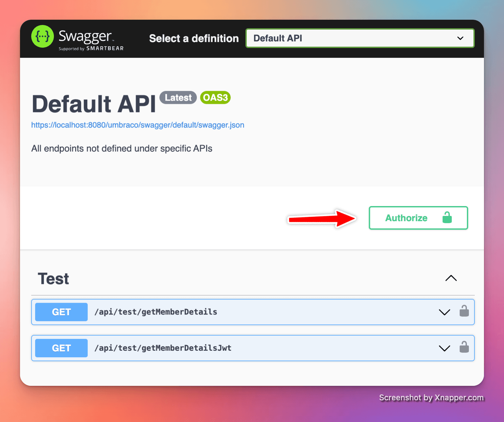Click the GET method badge for getMemberDetailsJwt
Screen dimensions: 504x422
click(x=61, y=348)
